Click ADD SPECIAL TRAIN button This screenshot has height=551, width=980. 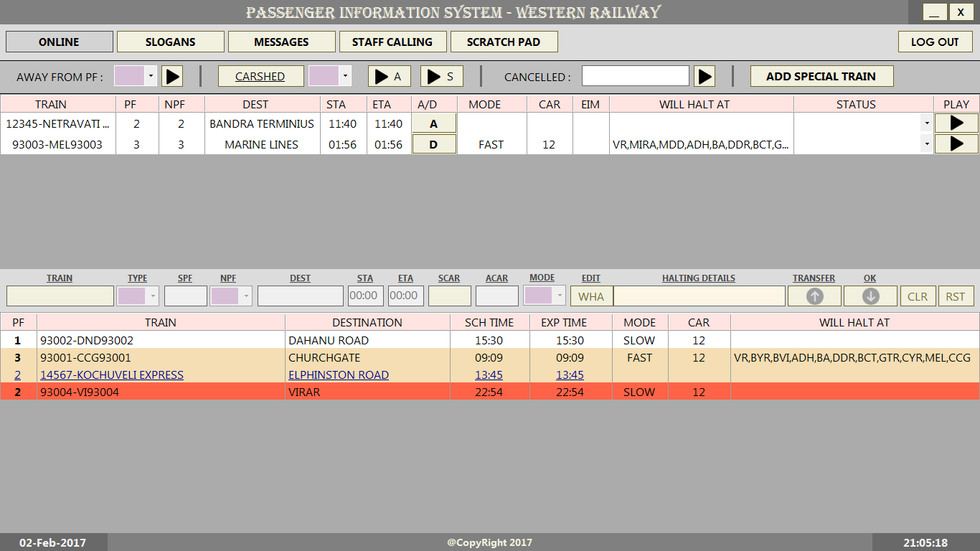821,76
